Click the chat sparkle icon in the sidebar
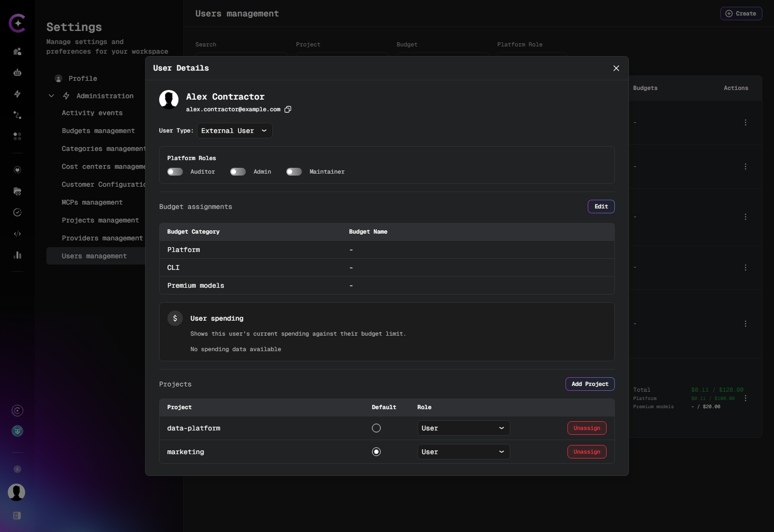This screenshot has height=532, width=774. point(17,51)
